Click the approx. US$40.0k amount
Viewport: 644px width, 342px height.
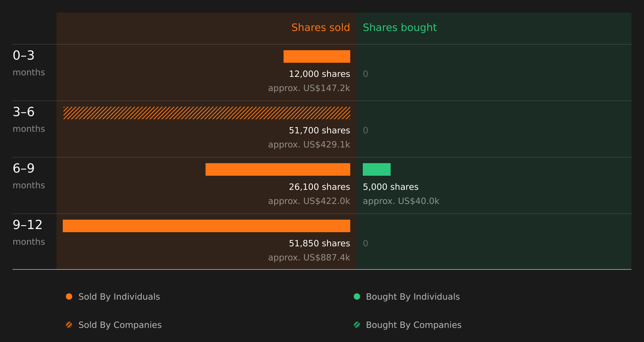[x=401, y=201]
